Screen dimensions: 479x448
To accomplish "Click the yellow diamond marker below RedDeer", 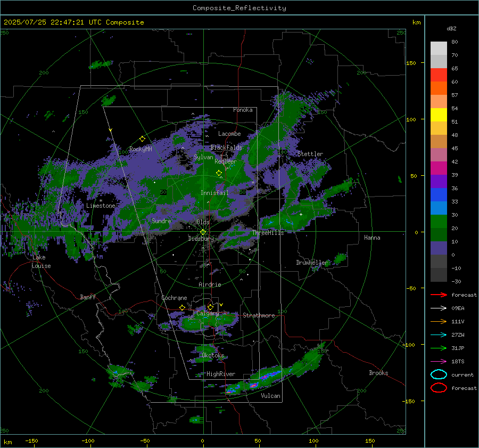I will click(x=219, y=173).
